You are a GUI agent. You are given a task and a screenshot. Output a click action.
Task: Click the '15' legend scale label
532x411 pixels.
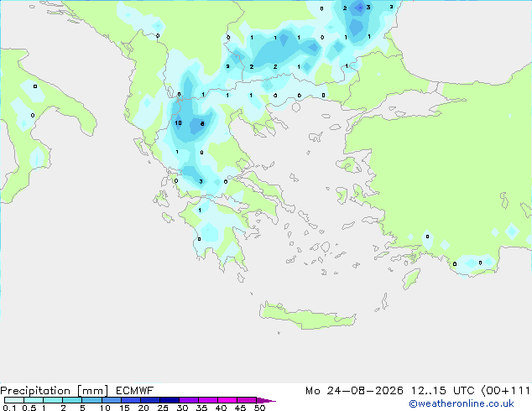(x=124, y=408)
